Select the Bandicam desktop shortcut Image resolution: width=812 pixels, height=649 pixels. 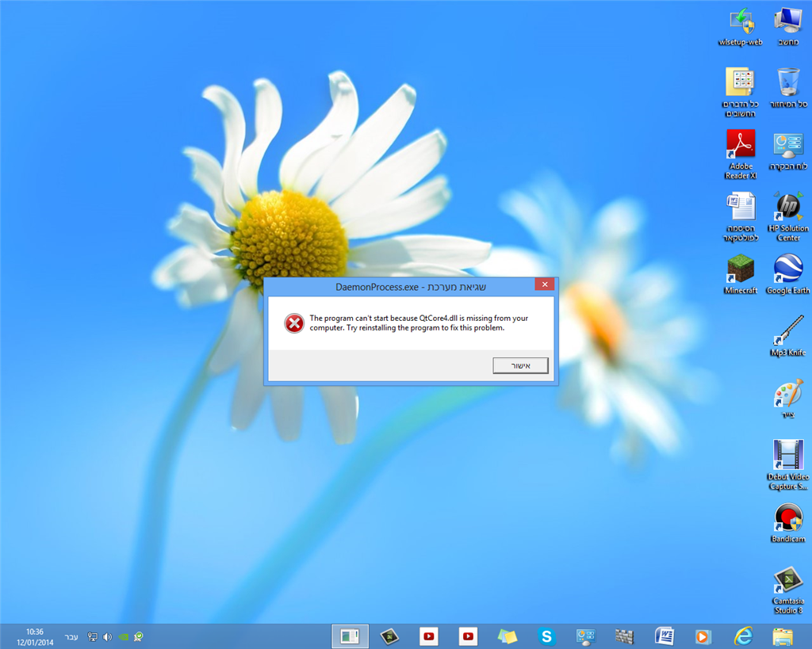[x=788, y=523]
